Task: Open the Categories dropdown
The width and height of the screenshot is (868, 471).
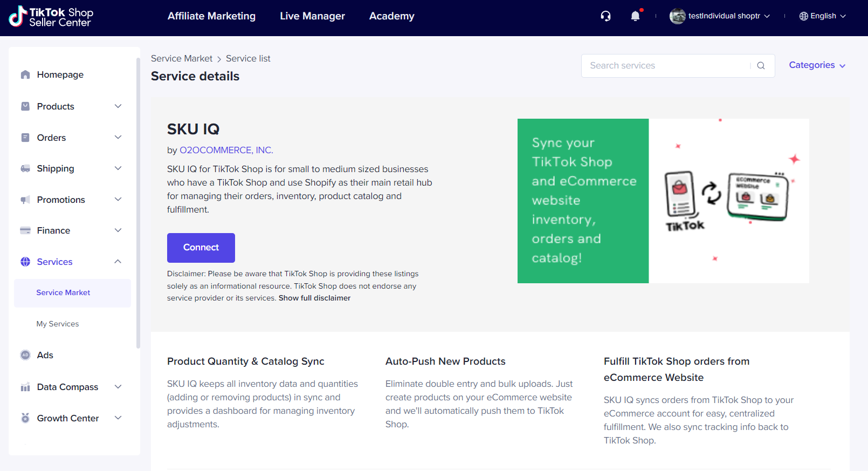Action: pyautogui.click(x=817, y=65)
